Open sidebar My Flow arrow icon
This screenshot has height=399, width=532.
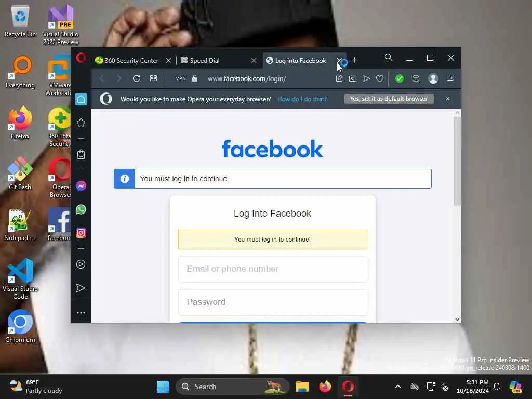(81, 288)
